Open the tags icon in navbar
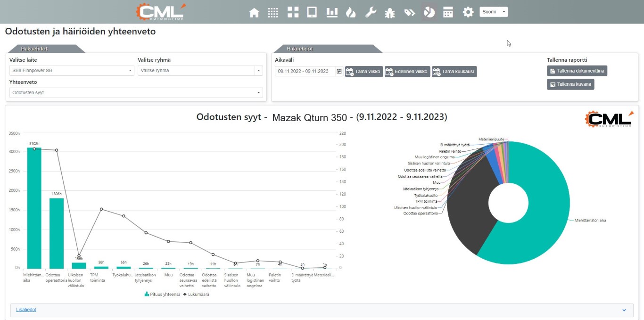The image size is (644, 320). pos(409,13)
